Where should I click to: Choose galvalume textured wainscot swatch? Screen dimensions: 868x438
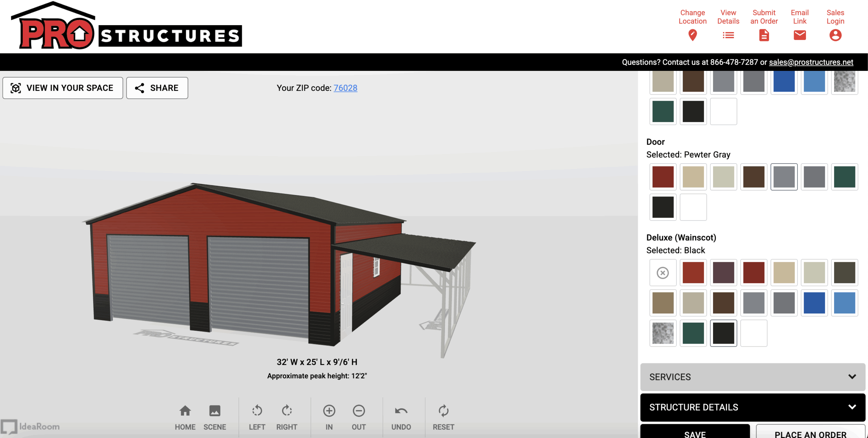(x=663, y=333)
